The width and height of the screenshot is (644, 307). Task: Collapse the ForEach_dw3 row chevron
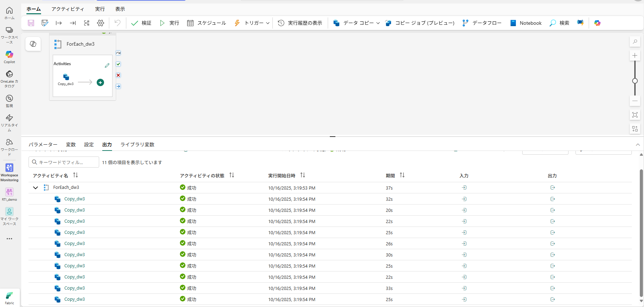[35, 188]
